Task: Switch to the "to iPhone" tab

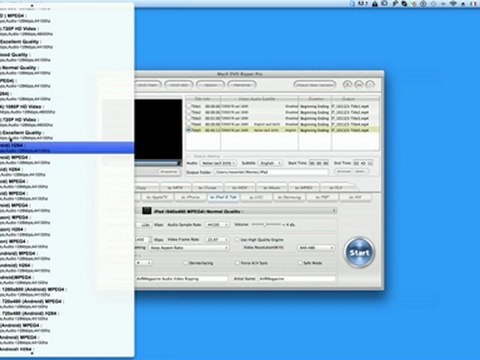Action: tap(190, 197)
